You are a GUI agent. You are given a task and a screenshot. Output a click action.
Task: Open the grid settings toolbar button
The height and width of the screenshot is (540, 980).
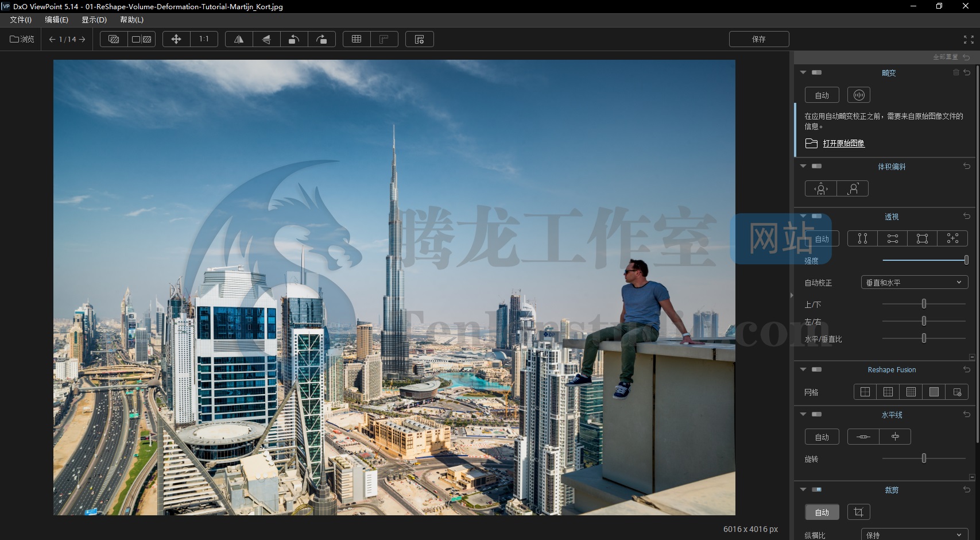click(420, 39)
